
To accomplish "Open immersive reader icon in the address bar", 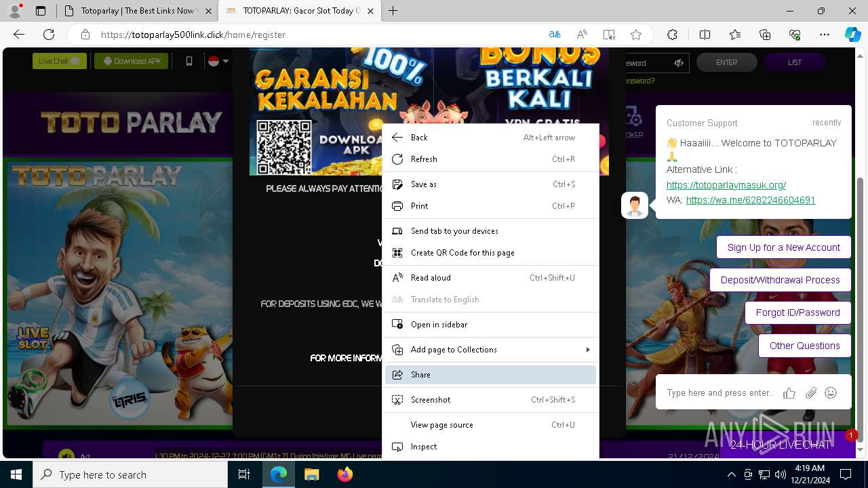I will (609, 35).
